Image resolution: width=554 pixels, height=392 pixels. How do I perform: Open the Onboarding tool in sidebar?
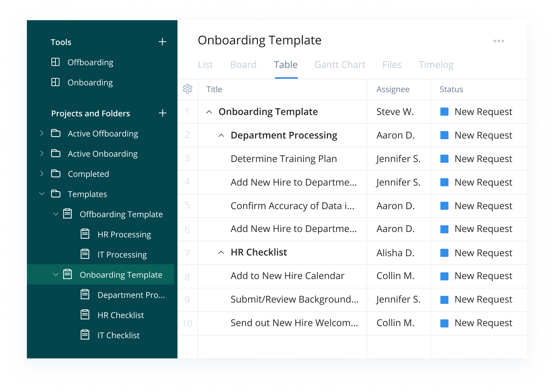coord(90,83)
